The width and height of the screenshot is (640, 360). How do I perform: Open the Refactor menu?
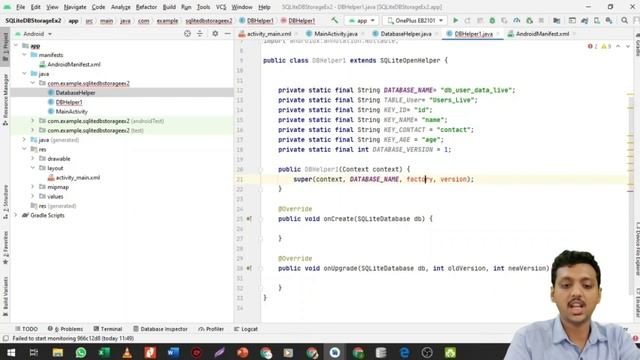[146, 7]
